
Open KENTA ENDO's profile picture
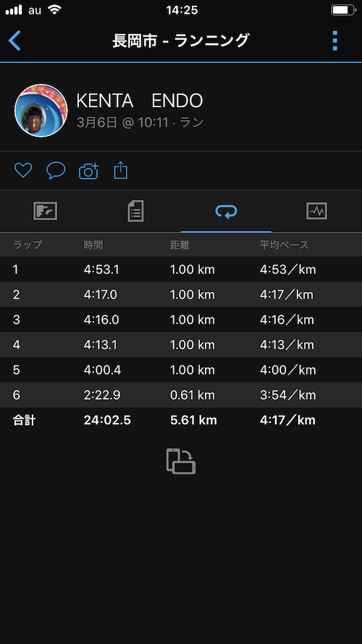pyautogui.click(x=41, y=111)
